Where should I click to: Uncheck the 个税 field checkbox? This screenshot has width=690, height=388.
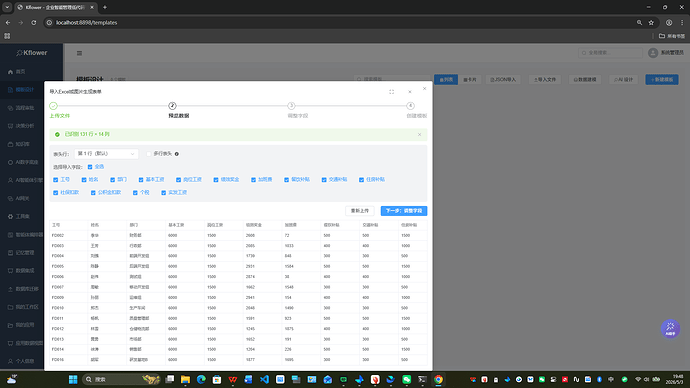pyautogui.click(x=135, y=193)
